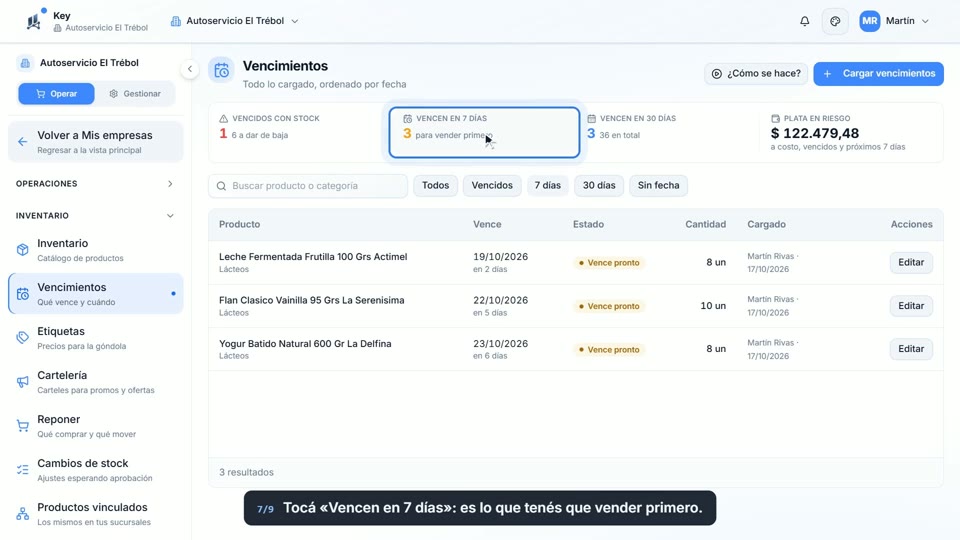Open the notifications bell

pyautogui.click(x=804, y=21)
